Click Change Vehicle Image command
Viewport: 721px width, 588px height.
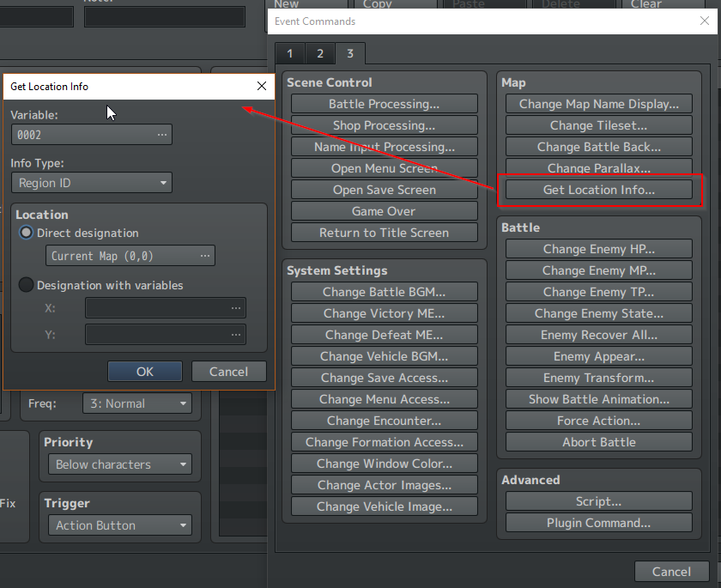tap(384, 506)
